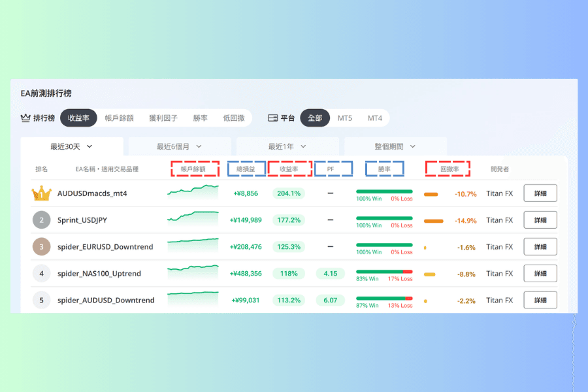Click the 177.2% return value
The width and height of the screenshot is (588, 392).
point(289,220)
